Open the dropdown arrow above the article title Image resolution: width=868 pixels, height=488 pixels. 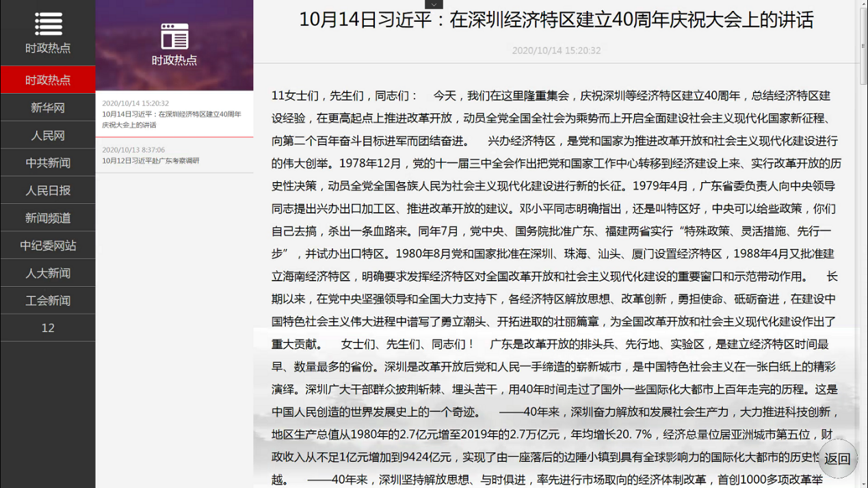tap(434, 4)
